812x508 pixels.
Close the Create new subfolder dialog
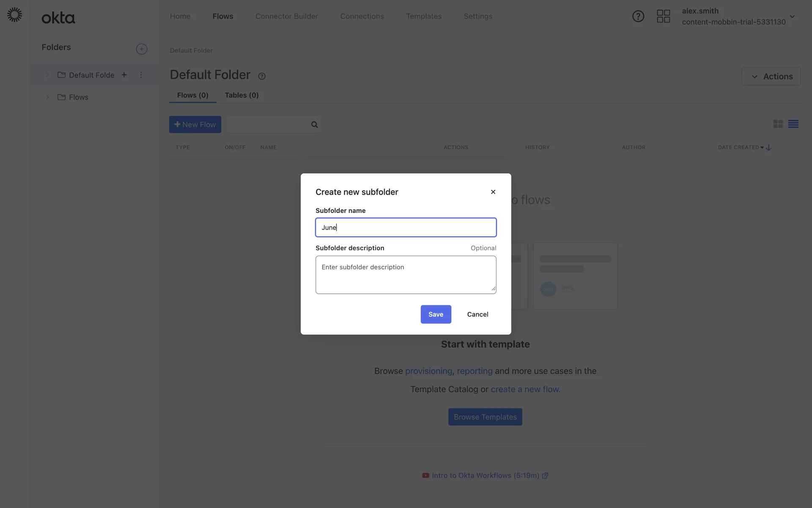pyautogui.click(x=493, y=192)
